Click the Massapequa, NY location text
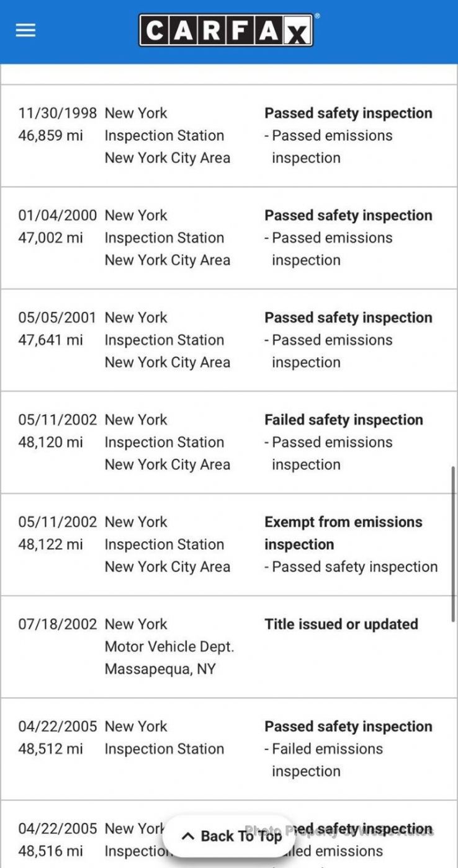458x868 pixels. (x=160, y=669)
